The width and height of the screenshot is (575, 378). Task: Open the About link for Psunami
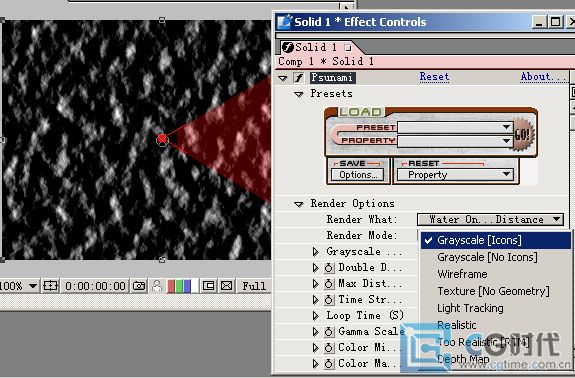(543, 77)
